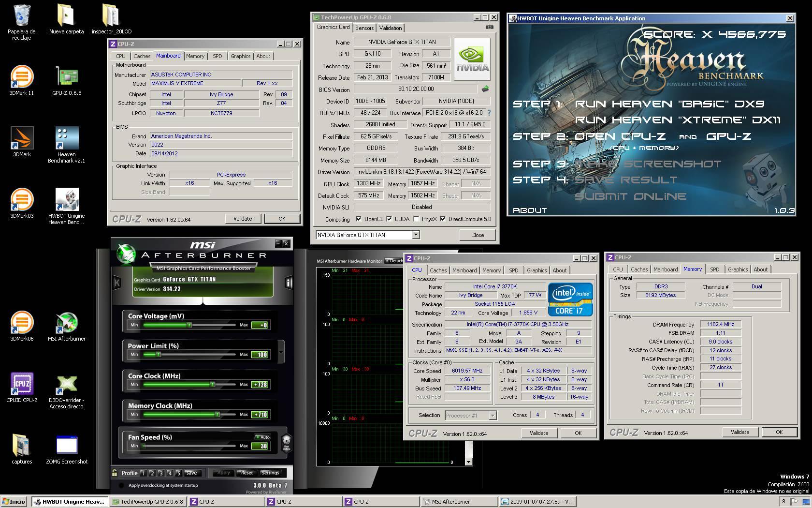
Task: Click the GPU-Z screenshot camera icon
Action: pyautogui.click(x=489, y=28)
